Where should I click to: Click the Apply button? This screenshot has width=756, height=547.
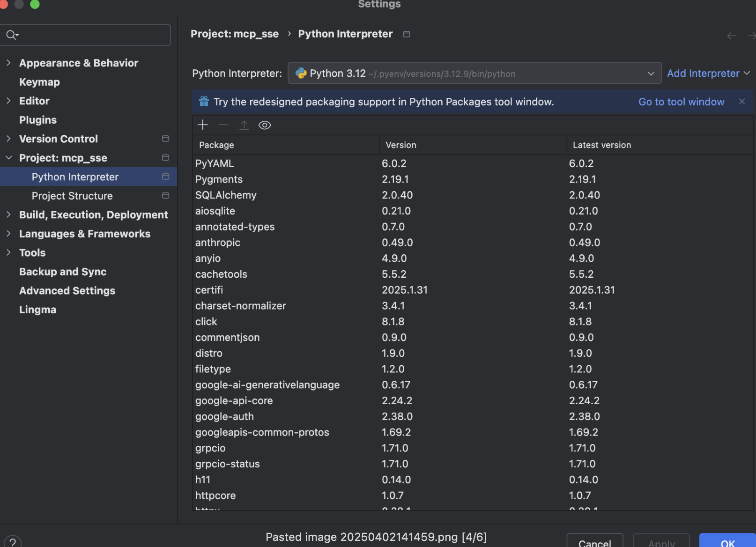coord(661,541)
